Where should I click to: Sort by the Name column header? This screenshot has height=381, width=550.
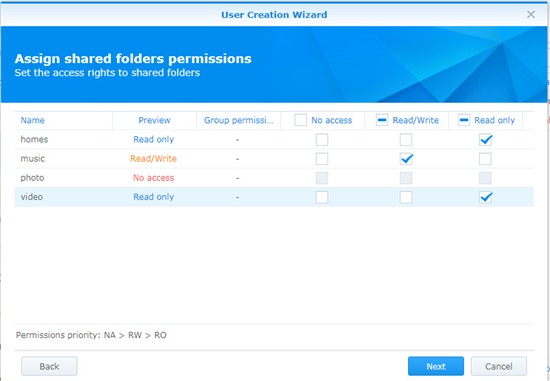pos(63,120)
